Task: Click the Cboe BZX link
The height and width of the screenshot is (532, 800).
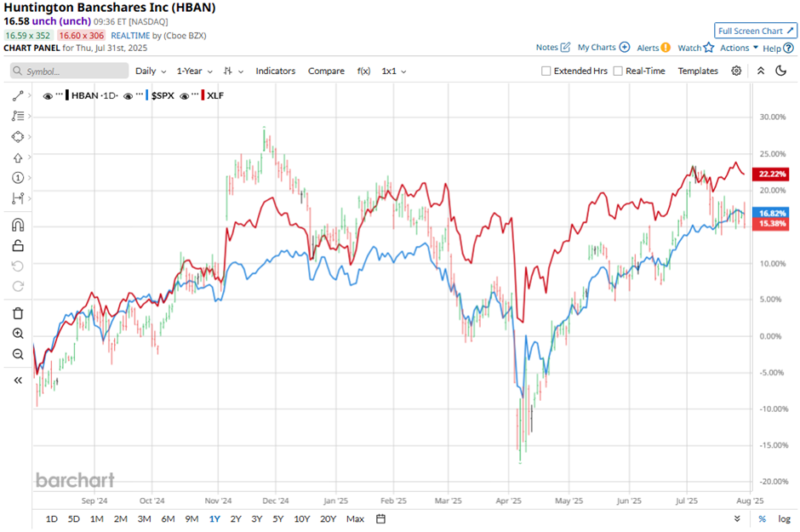Action: click(x=185, y=36)
